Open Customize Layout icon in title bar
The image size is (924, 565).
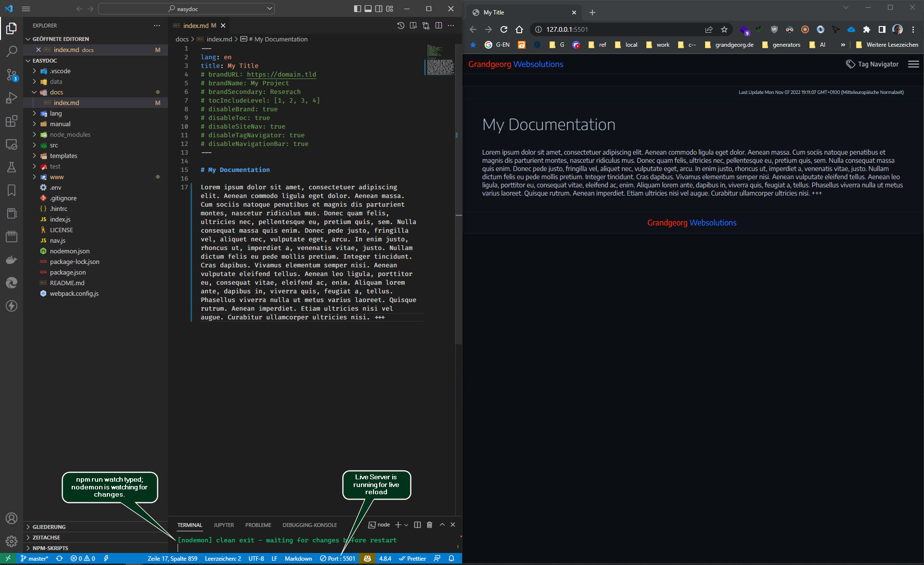[x=390, y=9]
